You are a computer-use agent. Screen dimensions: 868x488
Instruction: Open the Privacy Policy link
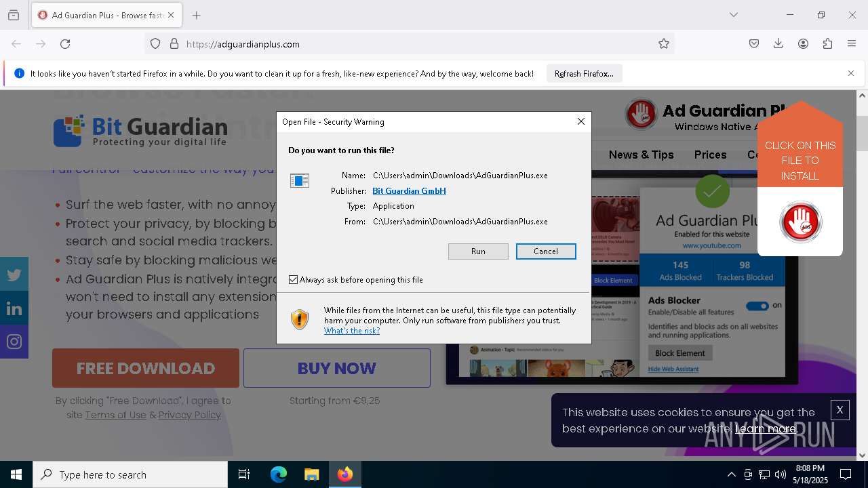coord(190,415)
